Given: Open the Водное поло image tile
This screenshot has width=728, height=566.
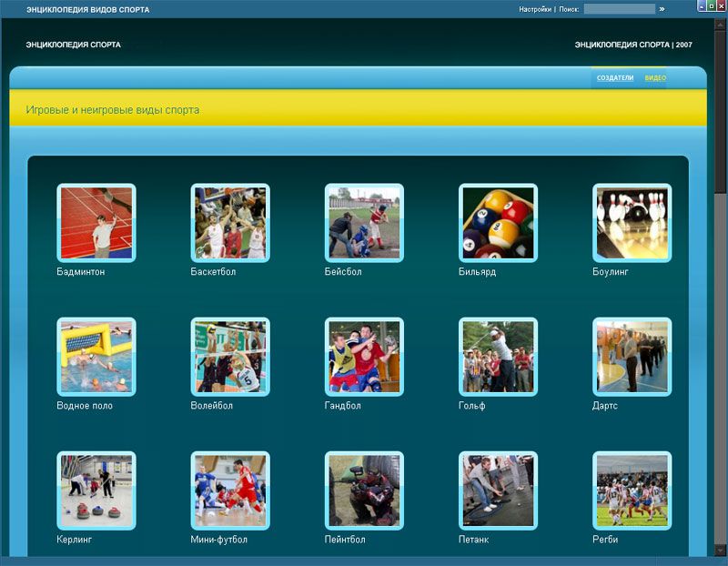Looking at the screenshot, I should point(96,357).
